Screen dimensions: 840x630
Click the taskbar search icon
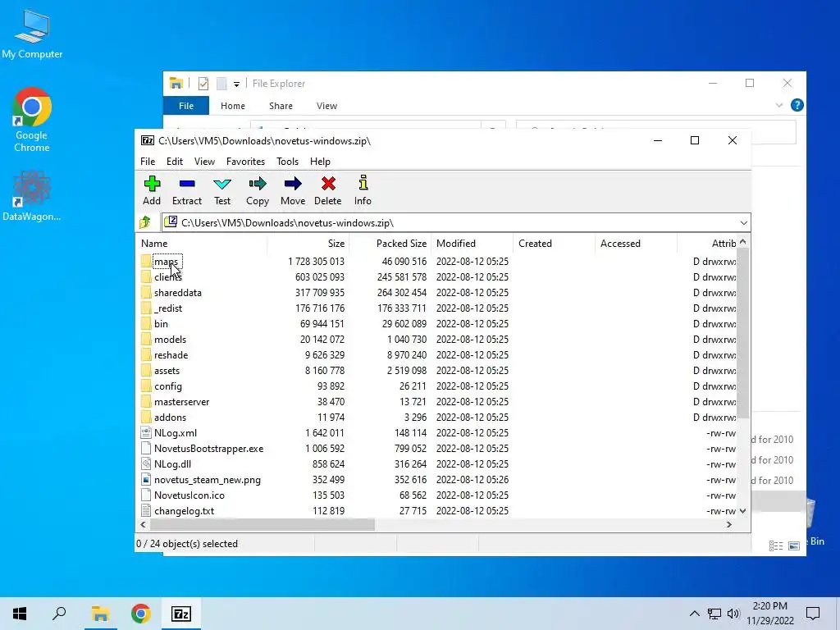(x=59, y=614)
